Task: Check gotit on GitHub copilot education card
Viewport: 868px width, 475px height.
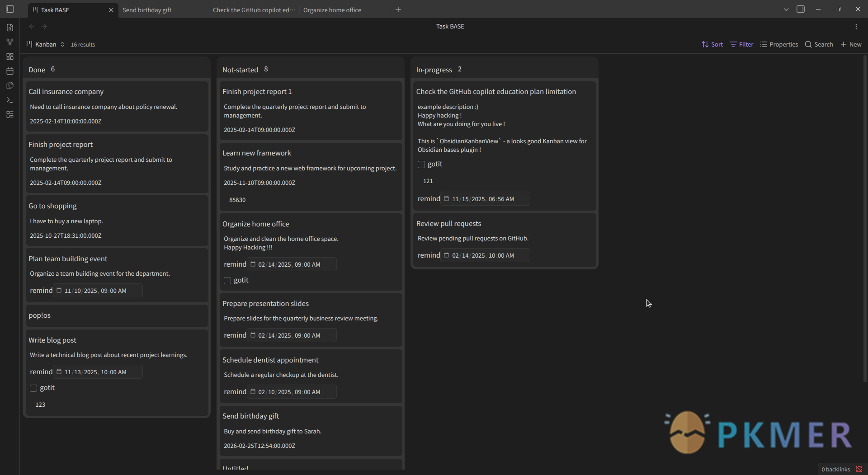Action: coord(421,165)
